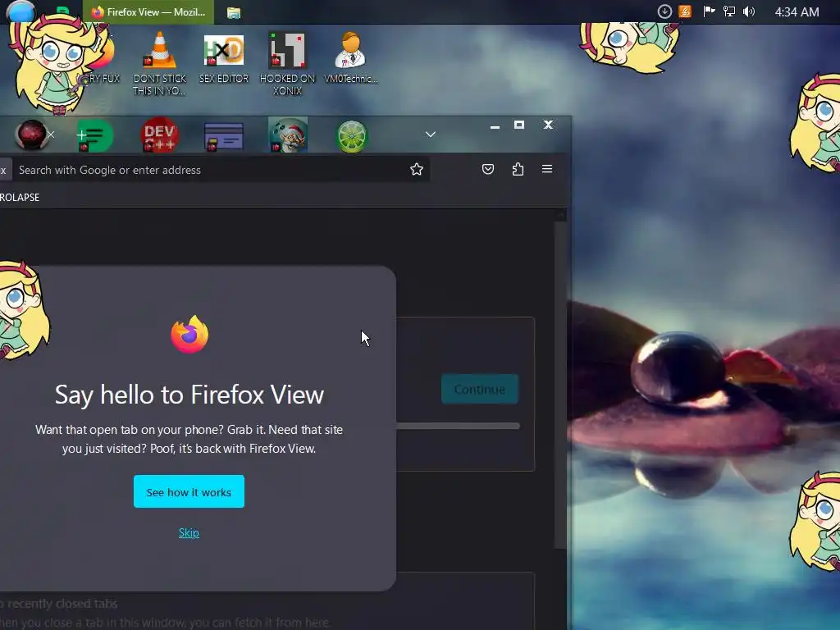840x630 pixels.
Task: Maximize the Firefox window
Action: tap(519, 125)
